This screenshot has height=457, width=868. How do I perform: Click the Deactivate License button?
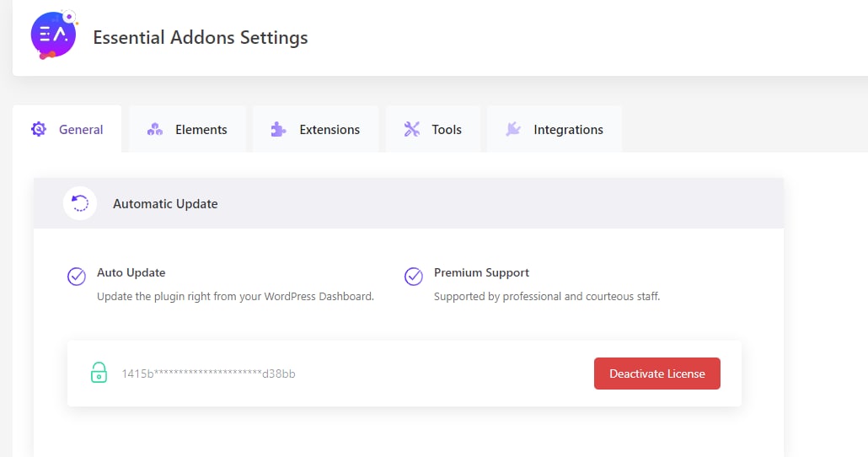(x=657, y=374)
